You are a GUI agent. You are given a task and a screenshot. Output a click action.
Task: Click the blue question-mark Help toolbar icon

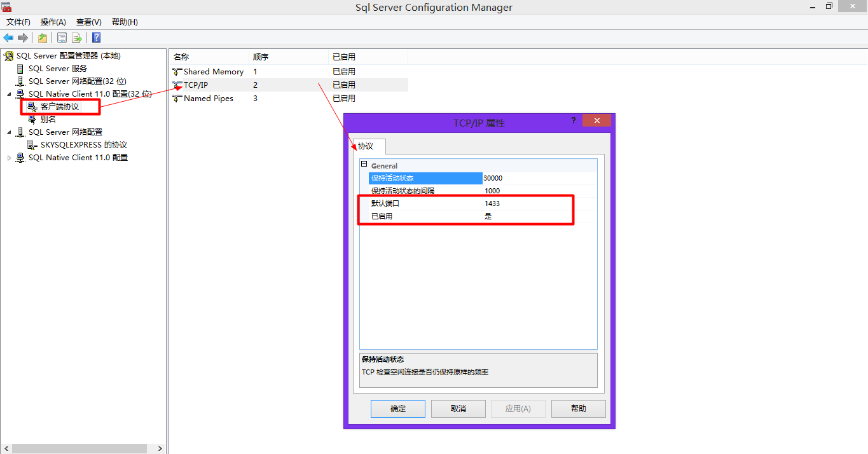(96, 38)
